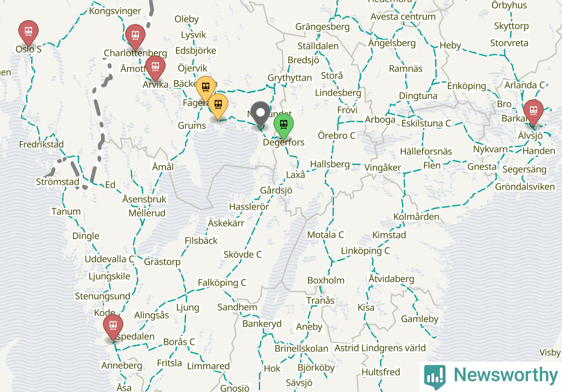The image size is (562, 392).
Task: Select the Uddevalla C station label
Action: 110,259
